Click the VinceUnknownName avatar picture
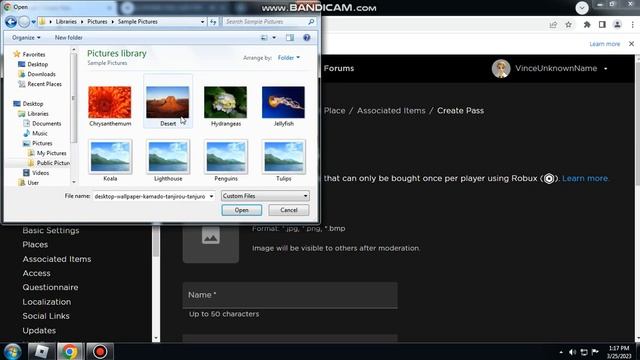 pyautogui.click(x=501, y=69)
